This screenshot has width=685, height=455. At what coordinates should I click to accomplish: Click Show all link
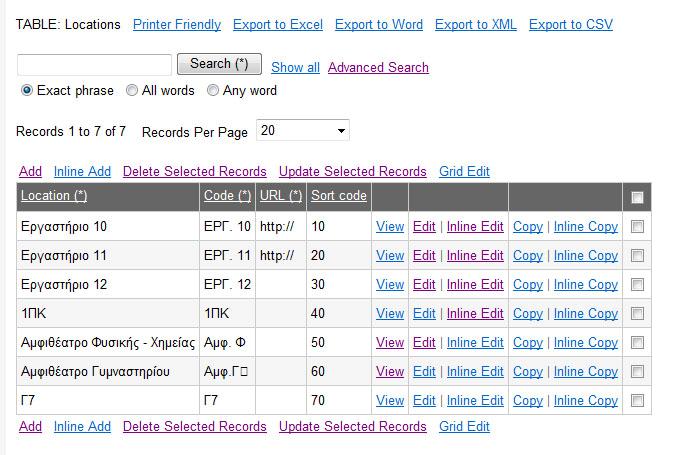coord(295,67)
